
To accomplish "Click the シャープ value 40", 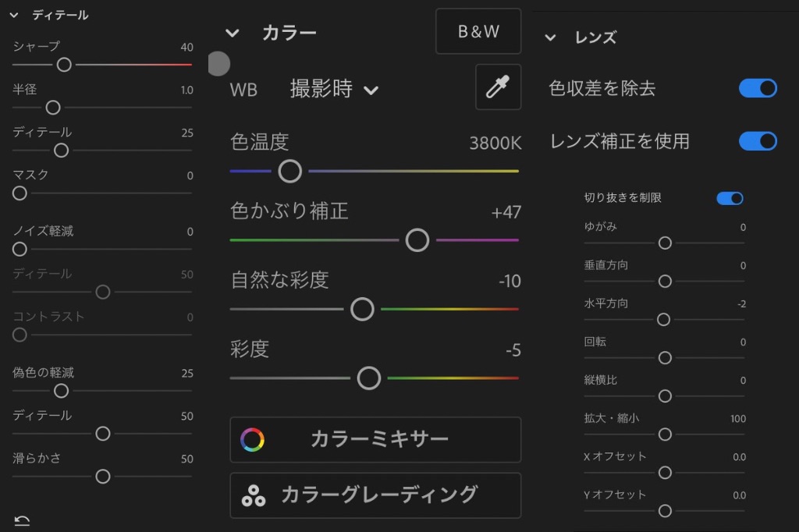I will [187, 48].
